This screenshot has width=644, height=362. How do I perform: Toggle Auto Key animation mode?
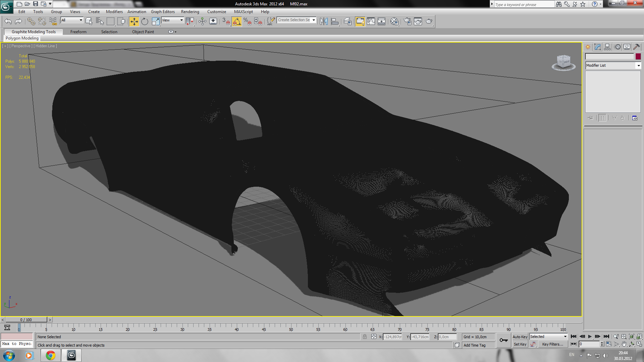point(520,337)
